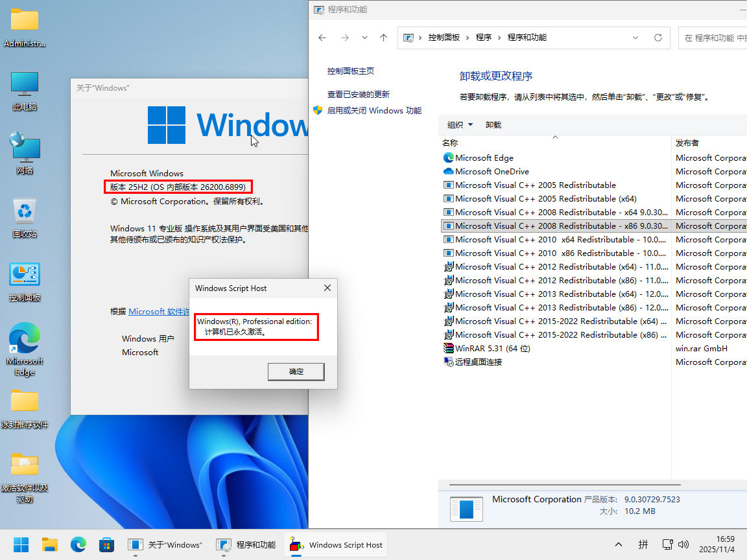
Task: Click the 卸载 toolbar button
Action: [x=493, y=124]
